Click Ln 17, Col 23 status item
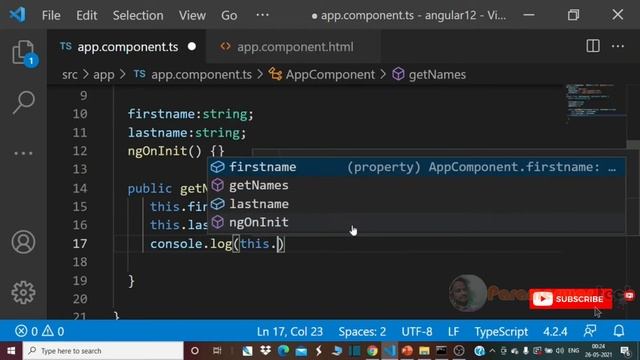Viewport: 640px width, 360px height. (289, 331)
